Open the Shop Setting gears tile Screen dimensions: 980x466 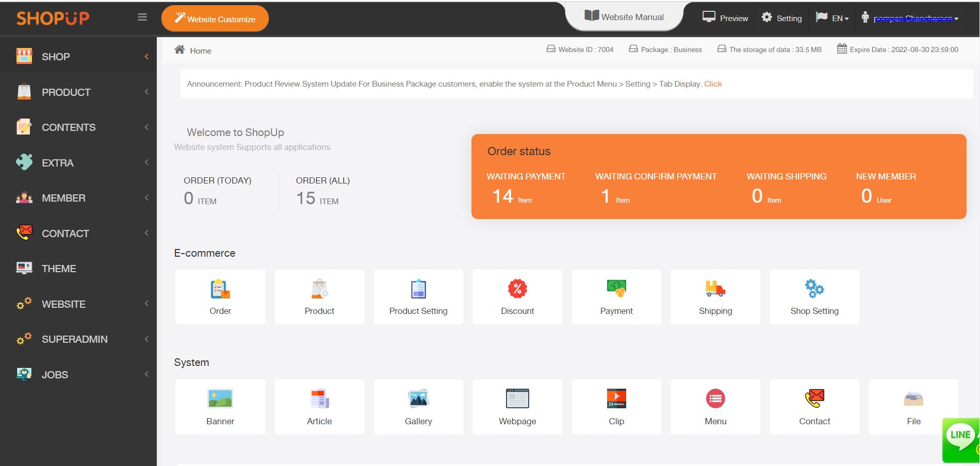[x=814, y=297]
